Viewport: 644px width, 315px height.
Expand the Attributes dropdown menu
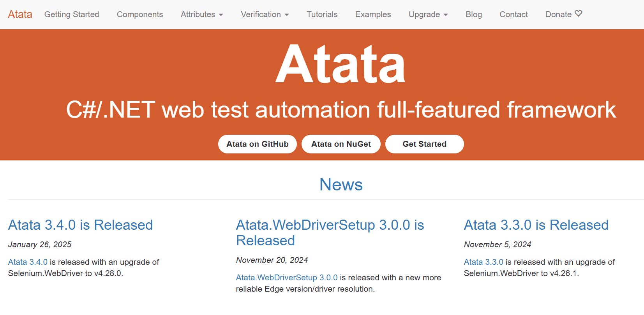coord(201,14)
